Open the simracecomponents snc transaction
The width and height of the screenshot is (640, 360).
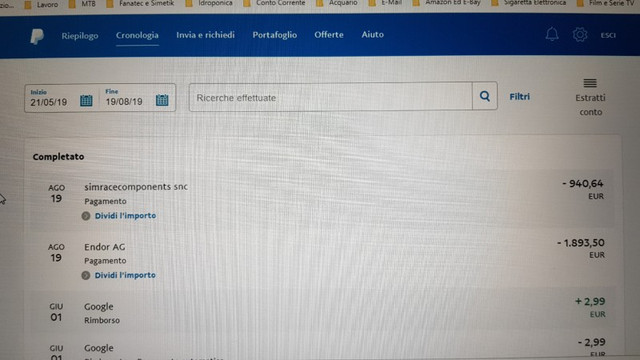(322, 200)
